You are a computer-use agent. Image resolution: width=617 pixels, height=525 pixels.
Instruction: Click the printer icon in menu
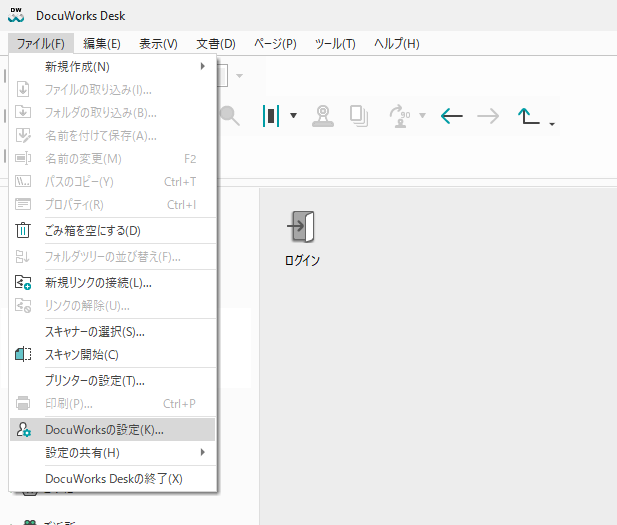(23, 403)
